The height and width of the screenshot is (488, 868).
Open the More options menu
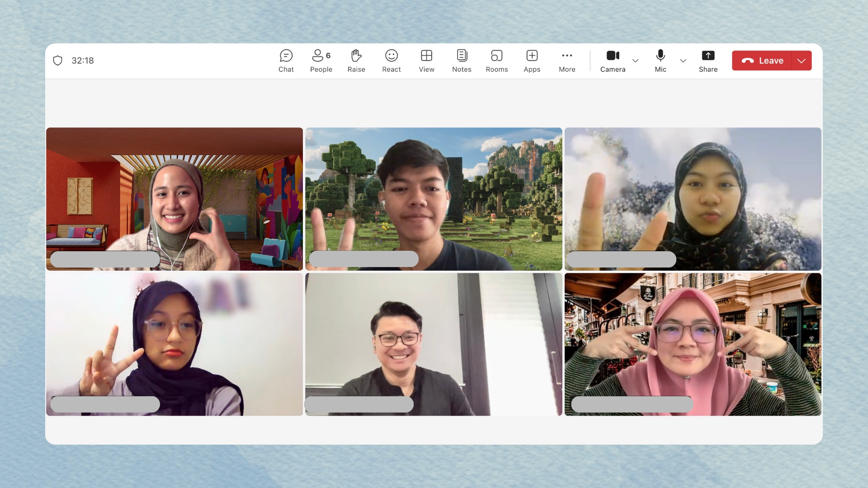pyautogui.click(x=567, y=61)
